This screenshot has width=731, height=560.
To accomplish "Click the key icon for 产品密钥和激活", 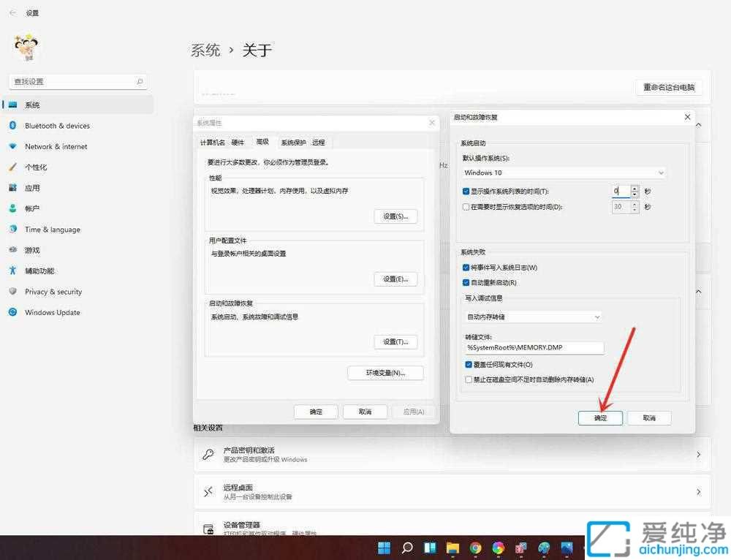I will click(x=208, y=454).
